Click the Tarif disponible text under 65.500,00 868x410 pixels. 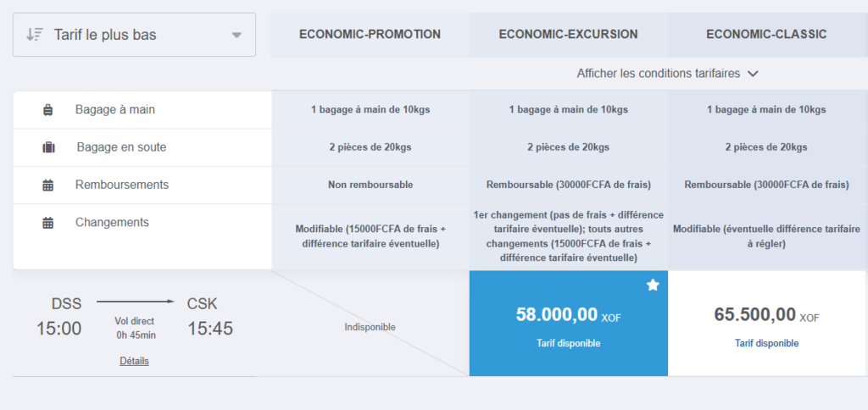(766, 343)
